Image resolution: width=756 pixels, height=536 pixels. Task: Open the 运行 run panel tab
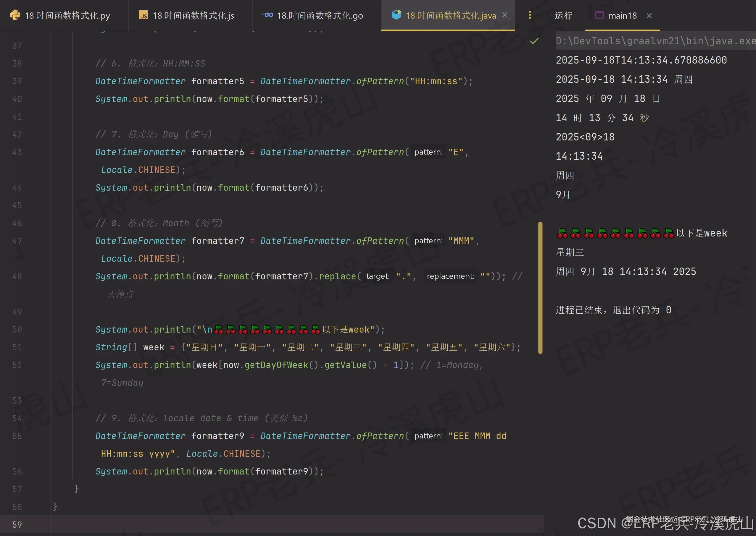pyautogui.click(x=563, y=15)
